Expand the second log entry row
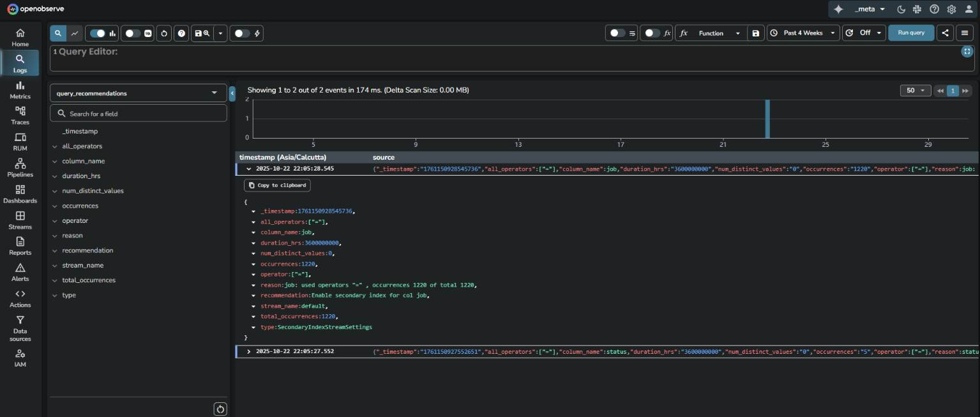The width and height of the screenshot is (980, 417). pyautogui.click(x=248, y=351)
